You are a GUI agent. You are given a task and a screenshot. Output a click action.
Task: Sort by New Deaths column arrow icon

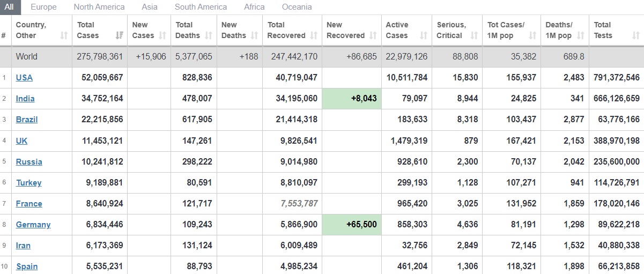(x=254, y=36)
